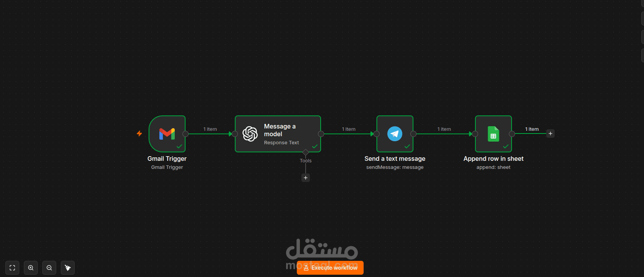Image resolution: width=644 pixels, height=277 pixels.
Task: Click "1 item" label after Gmail Trigger
Action: click(210, 129)
